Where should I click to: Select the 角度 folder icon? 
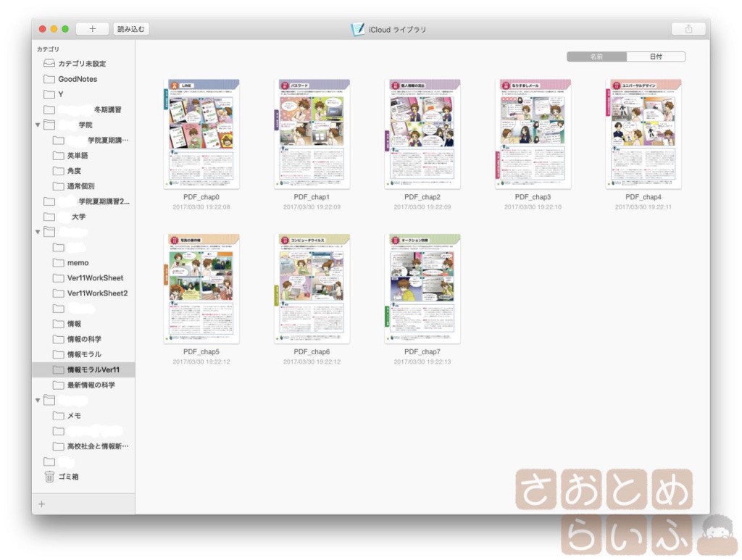(x=59, y=170)
